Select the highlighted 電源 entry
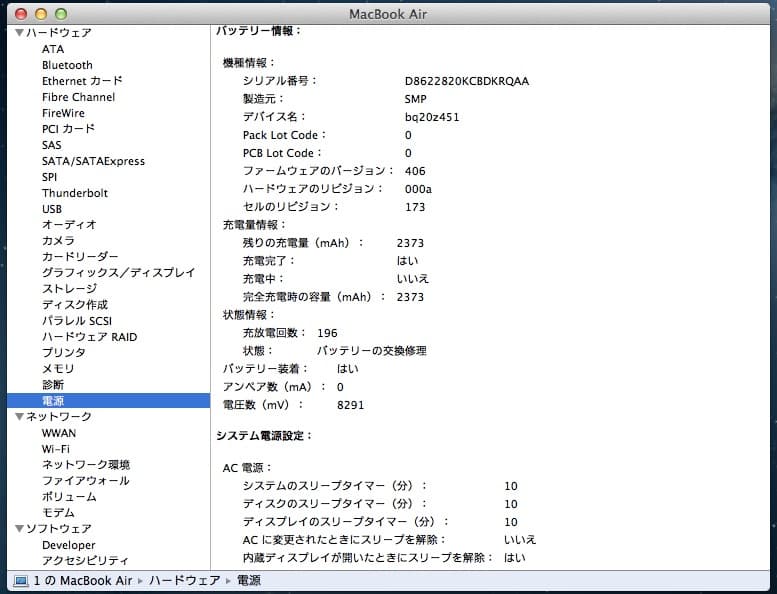 click(109, 400)
